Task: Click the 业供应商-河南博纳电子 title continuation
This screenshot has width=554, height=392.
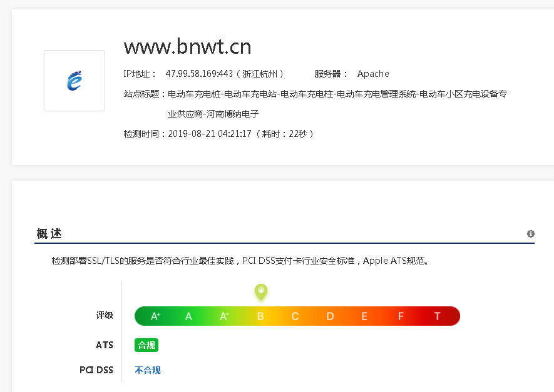Action: 213,114
